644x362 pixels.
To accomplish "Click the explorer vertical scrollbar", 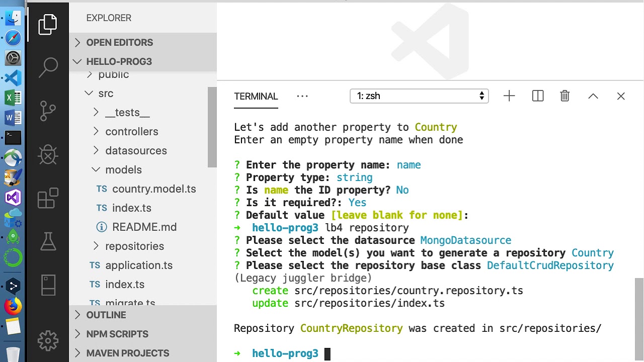I will [212, 127].
